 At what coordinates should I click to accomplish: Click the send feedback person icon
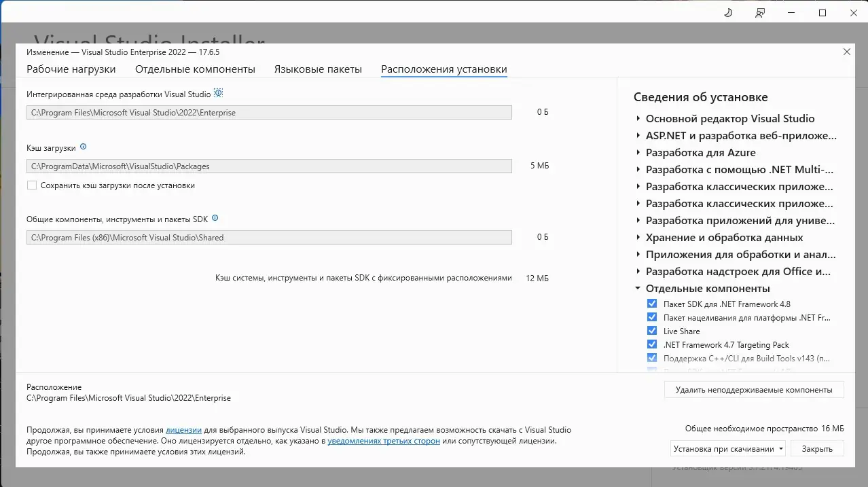point(760,13)
